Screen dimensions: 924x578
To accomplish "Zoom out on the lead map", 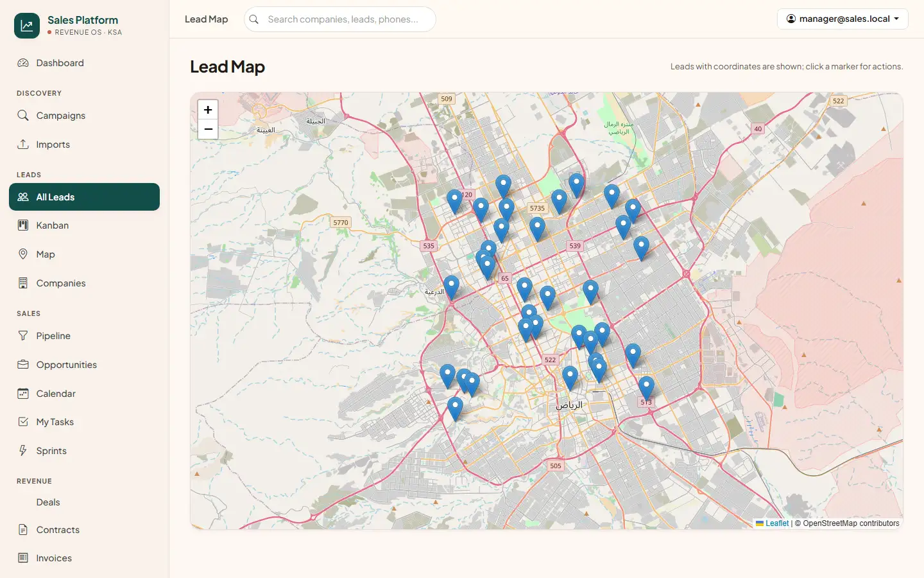I will [x=208, y=130].
